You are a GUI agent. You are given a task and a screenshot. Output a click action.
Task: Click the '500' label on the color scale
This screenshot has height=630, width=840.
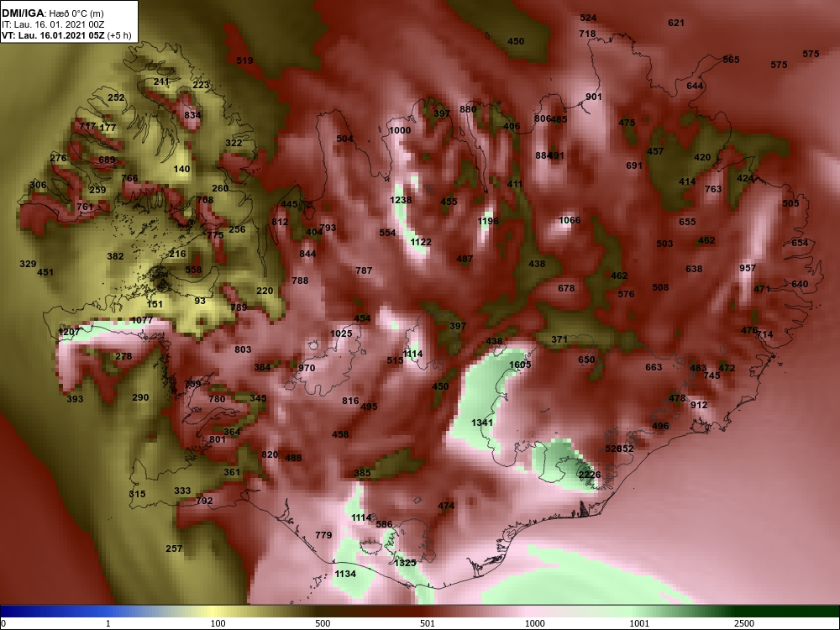pyautogui.click(x=323, y=623)
